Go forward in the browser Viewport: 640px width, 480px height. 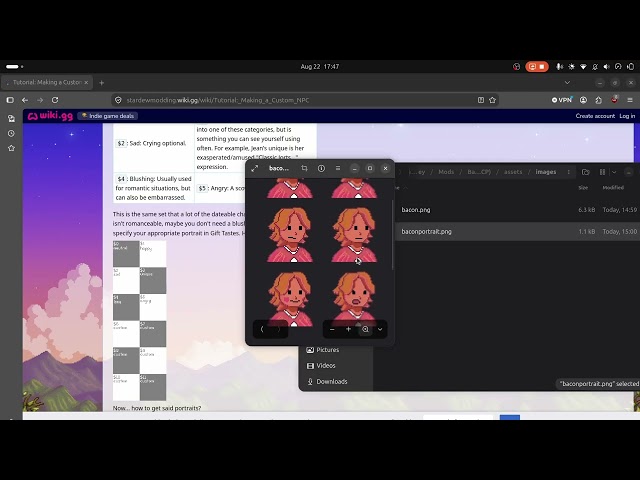40,100
